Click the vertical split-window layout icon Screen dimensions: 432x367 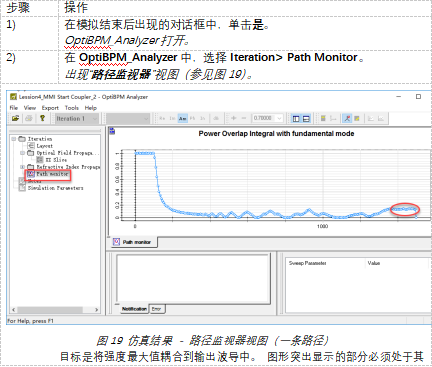[296, 118]
